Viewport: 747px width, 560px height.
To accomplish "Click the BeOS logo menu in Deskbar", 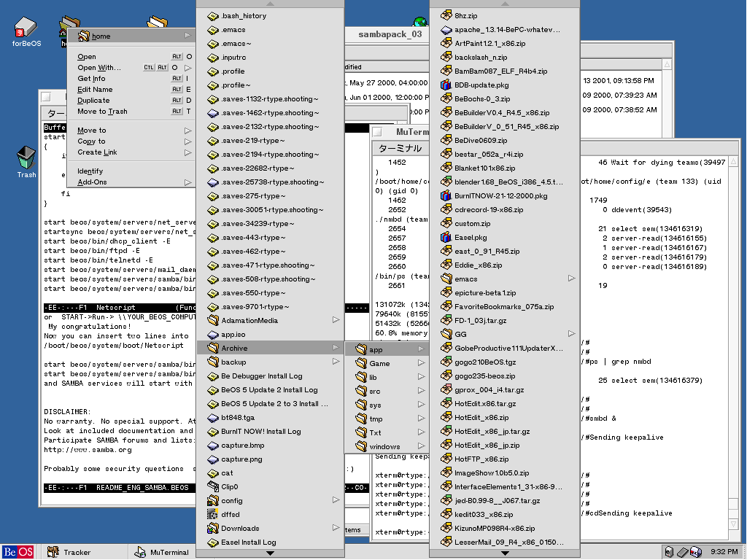I will click(18, 553).
